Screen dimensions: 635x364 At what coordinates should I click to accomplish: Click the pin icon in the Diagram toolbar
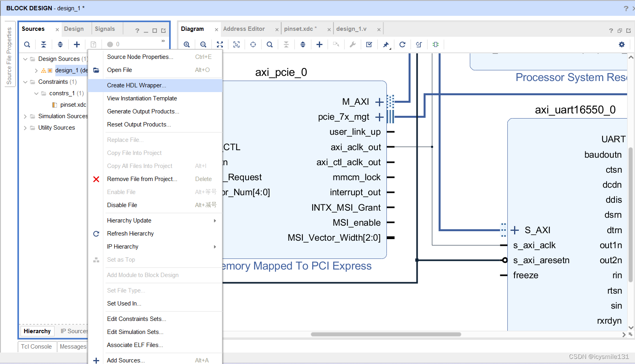coord(386,44)
